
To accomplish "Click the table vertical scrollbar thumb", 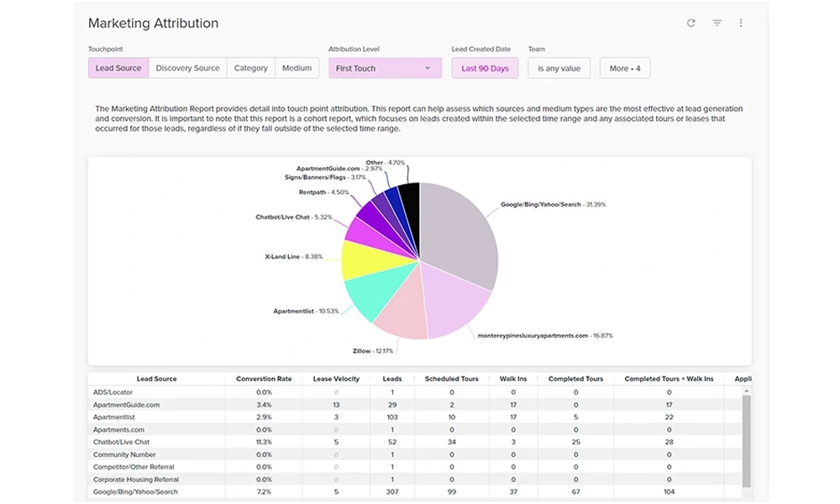I will point(746,441).
